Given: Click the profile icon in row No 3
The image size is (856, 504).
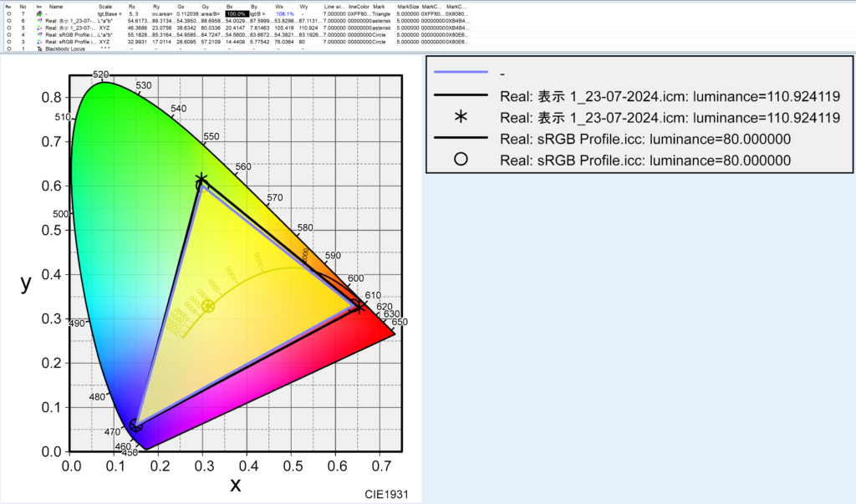Looking at the screenshot, I should click(x=39, y=42).
